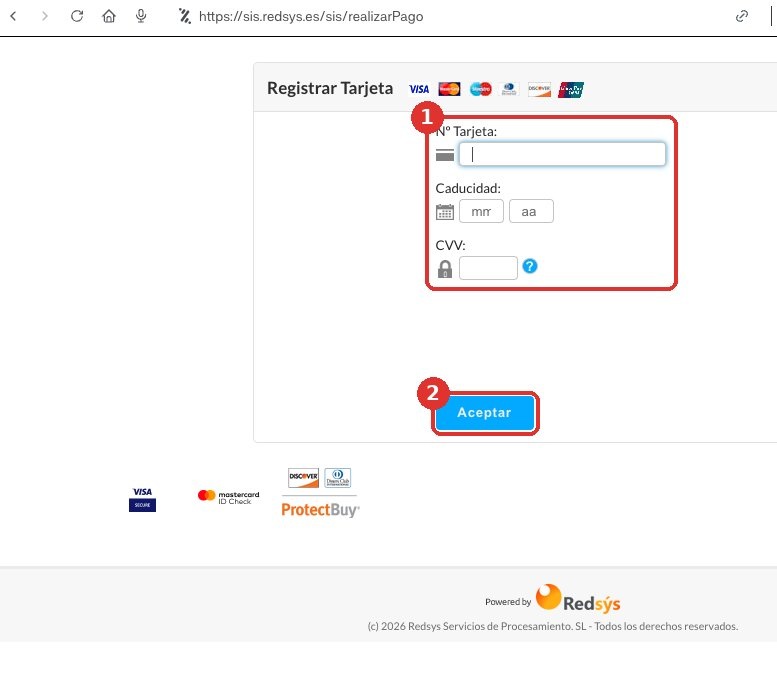Click the browser back arrow
This screenshot has width=777, height=682.
tap(13, 16)
